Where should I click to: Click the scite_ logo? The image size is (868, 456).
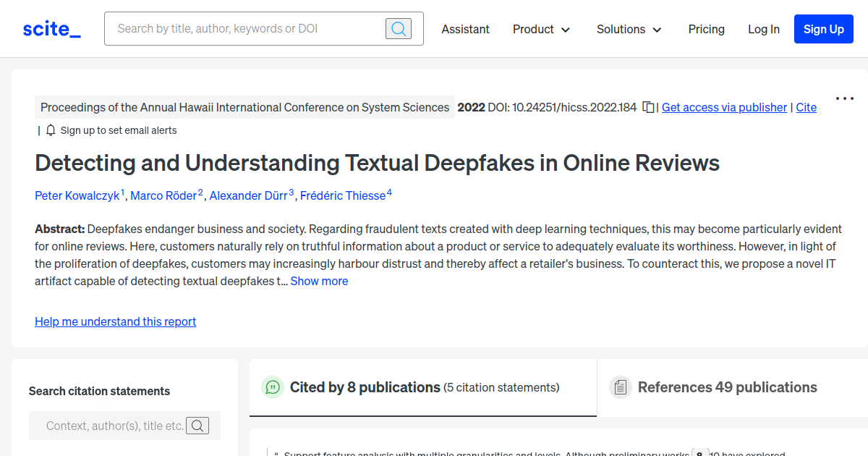click(x=51, y=28)
